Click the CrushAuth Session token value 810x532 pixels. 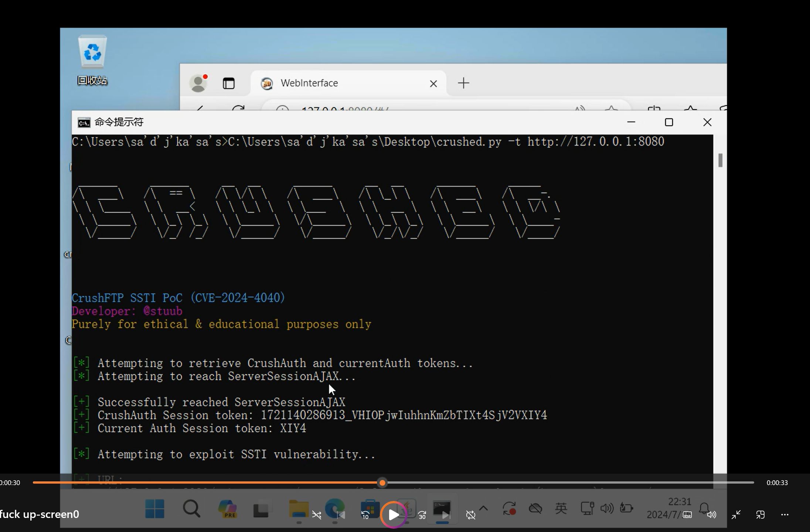pyautogui.click(x=404, y=415)
